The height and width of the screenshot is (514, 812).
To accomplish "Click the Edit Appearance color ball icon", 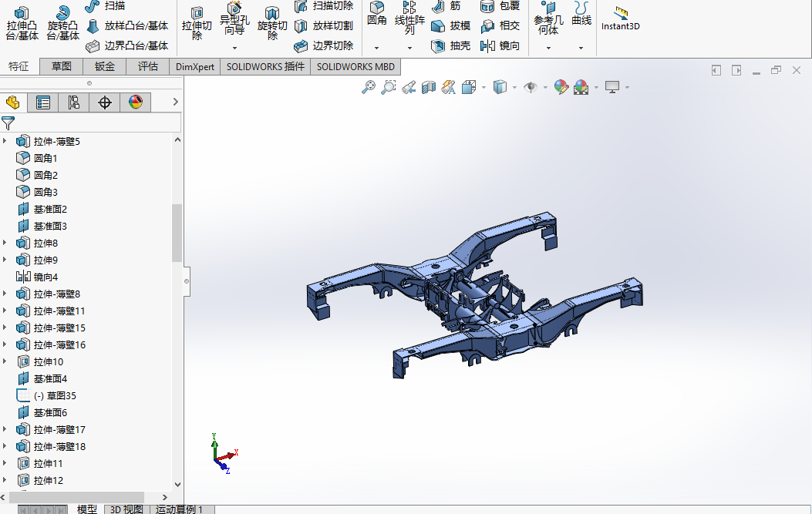I will 561,87.
